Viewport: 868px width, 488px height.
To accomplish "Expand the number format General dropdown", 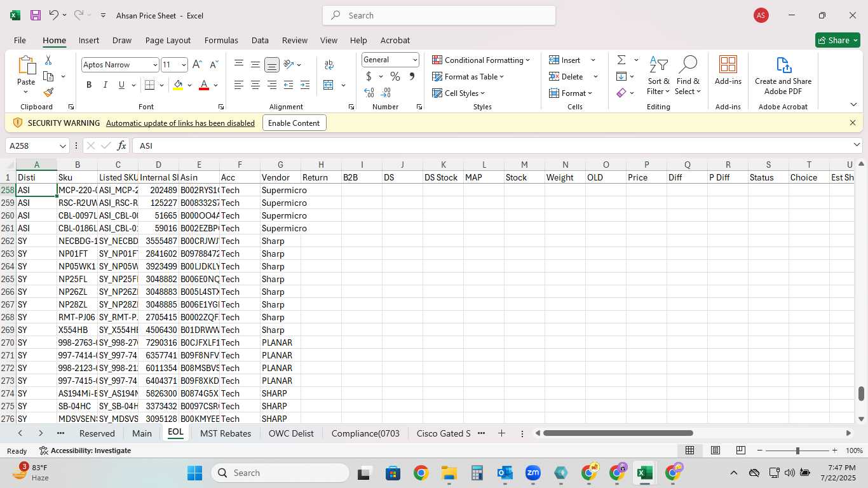I will coord(415,60).
